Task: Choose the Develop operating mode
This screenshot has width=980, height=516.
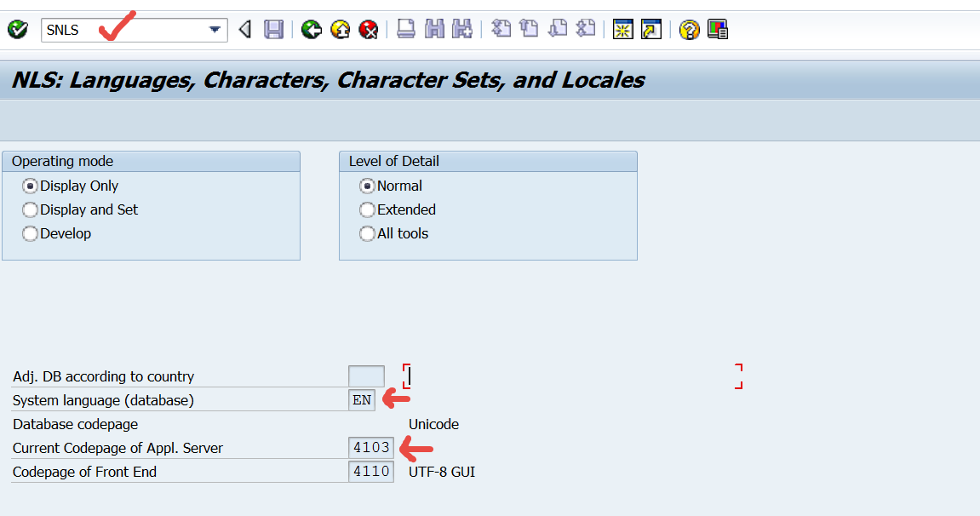Action: point(29,233)
